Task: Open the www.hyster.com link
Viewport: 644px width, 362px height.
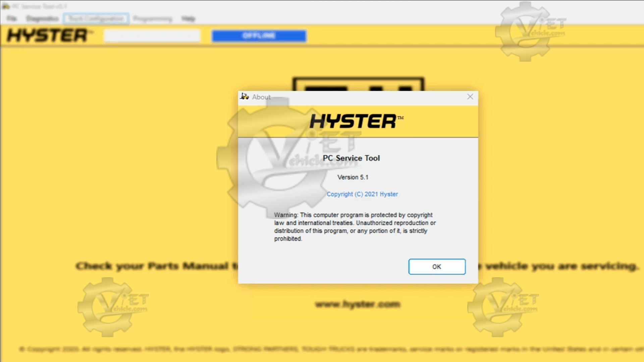Action: (x=358, y=304)
